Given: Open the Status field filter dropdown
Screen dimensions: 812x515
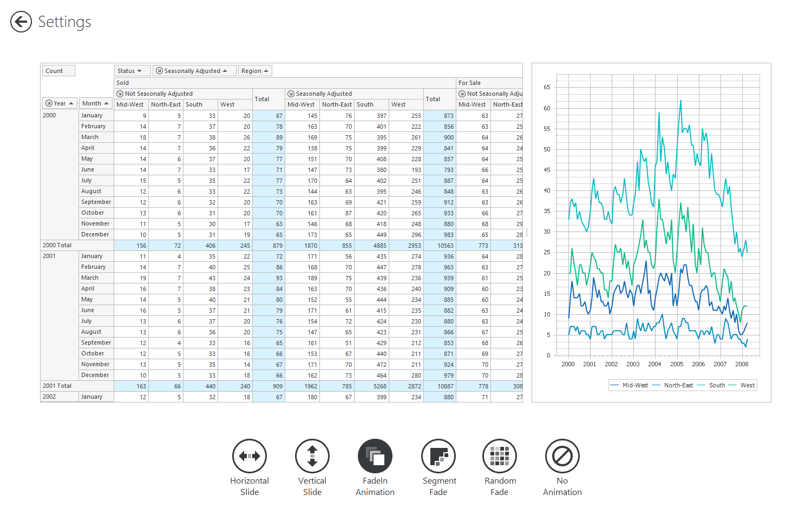Looking at the screenshot, I should (x=139, y=71).
